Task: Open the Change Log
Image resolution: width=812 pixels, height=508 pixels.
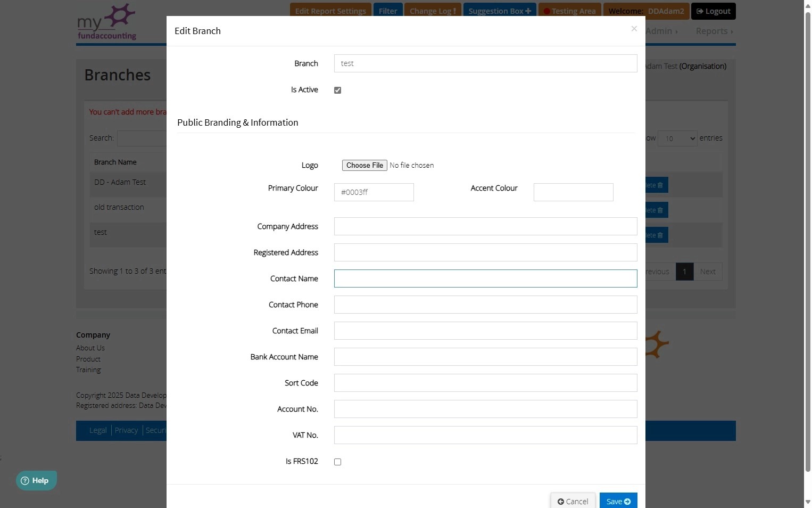Action: [433, 11]
